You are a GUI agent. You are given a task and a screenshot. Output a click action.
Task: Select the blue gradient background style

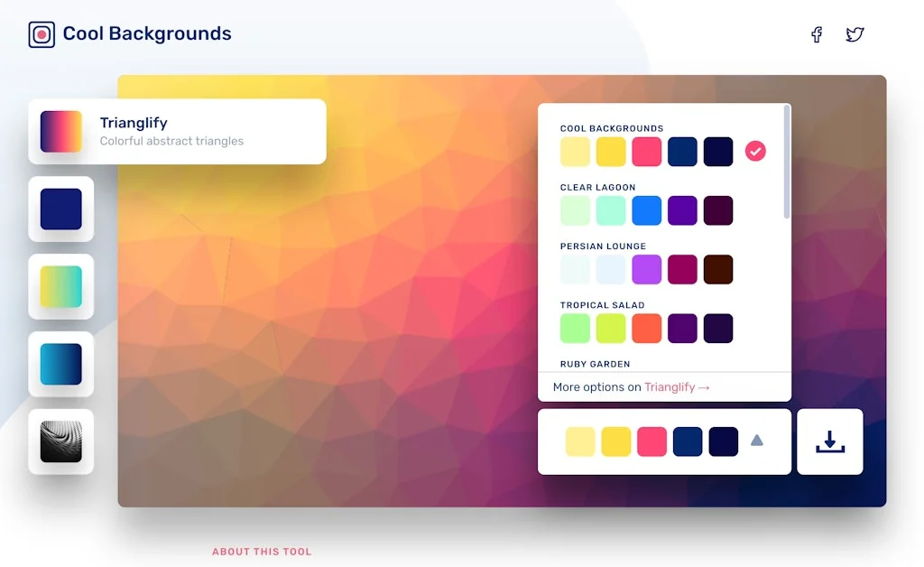pos(60,364)
